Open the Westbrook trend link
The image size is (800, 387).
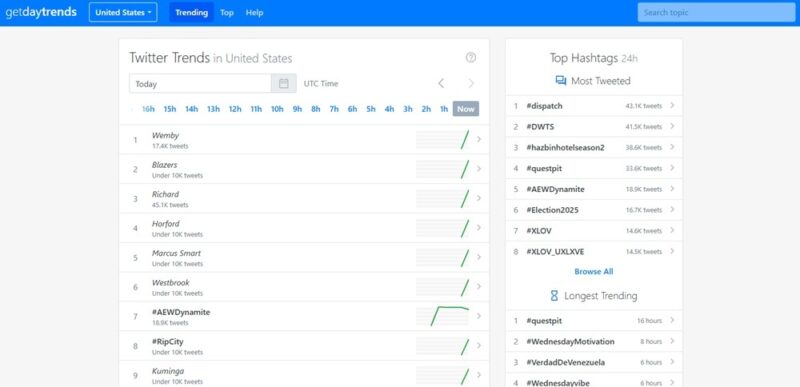click(x=170, y=283)
